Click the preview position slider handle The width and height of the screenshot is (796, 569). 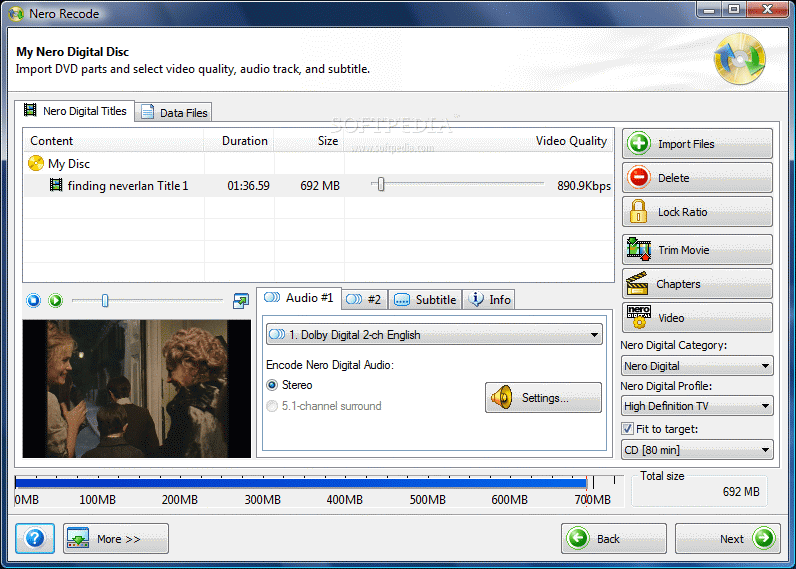pyautogui.click(x=105, y=300)
